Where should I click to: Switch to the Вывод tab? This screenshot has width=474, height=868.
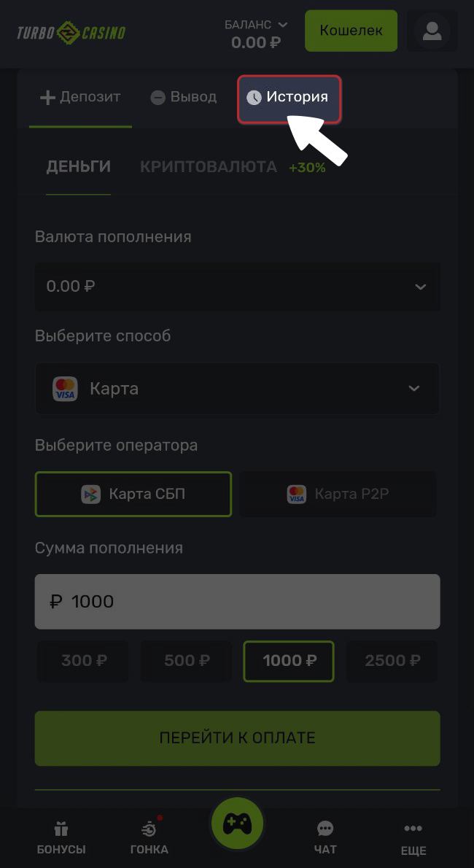pos(184,97)
